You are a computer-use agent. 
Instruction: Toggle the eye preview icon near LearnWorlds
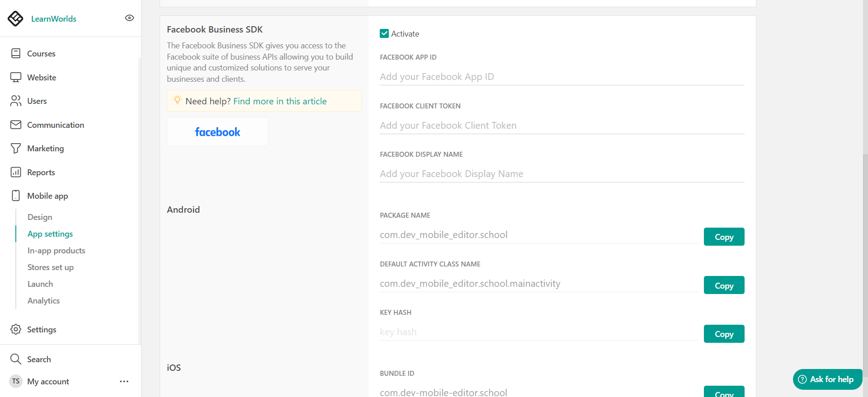click(129, 18)
